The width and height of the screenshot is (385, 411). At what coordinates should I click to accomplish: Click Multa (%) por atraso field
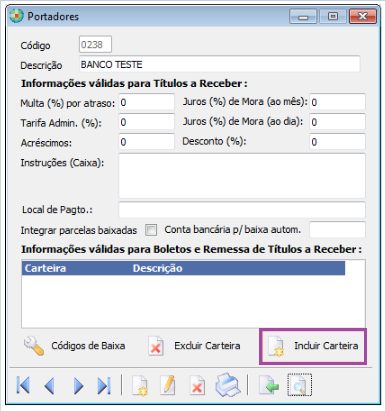pos(147,102)
